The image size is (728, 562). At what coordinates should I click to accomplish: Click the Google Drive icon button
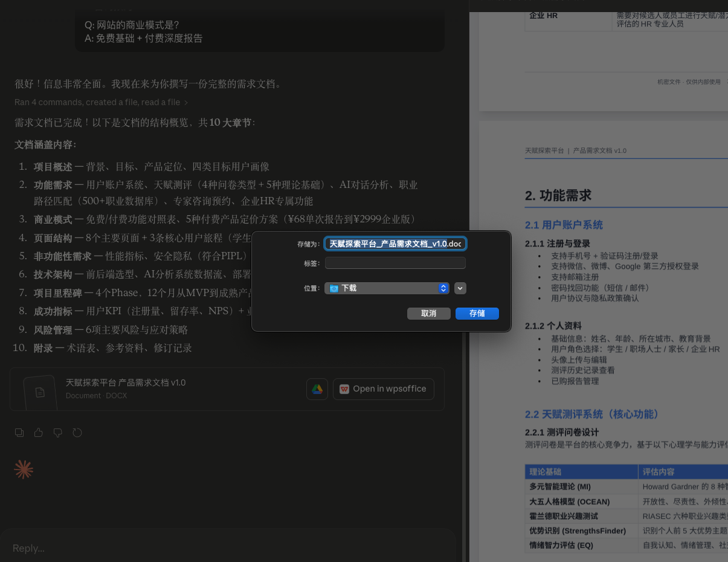coord(317,389)
